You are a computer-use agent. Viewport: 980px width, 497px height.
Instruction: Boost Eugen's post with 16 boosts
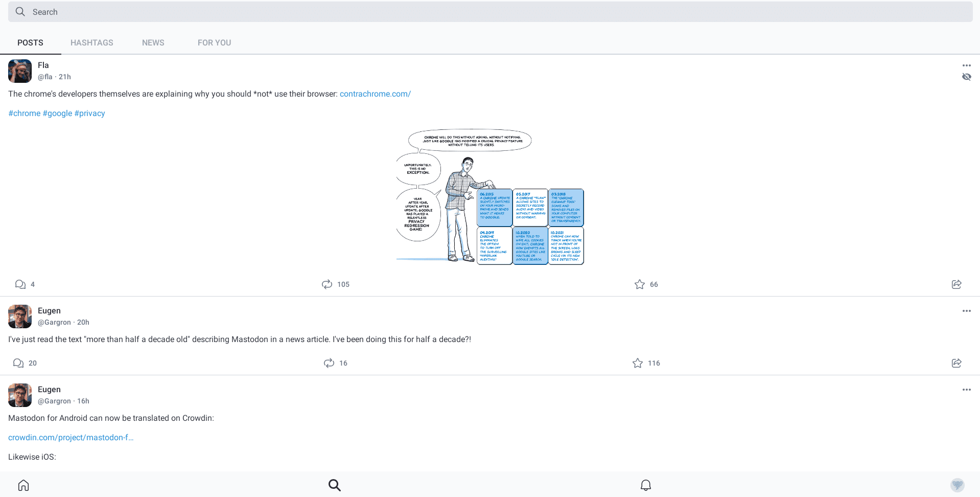[x=335, y=363]
